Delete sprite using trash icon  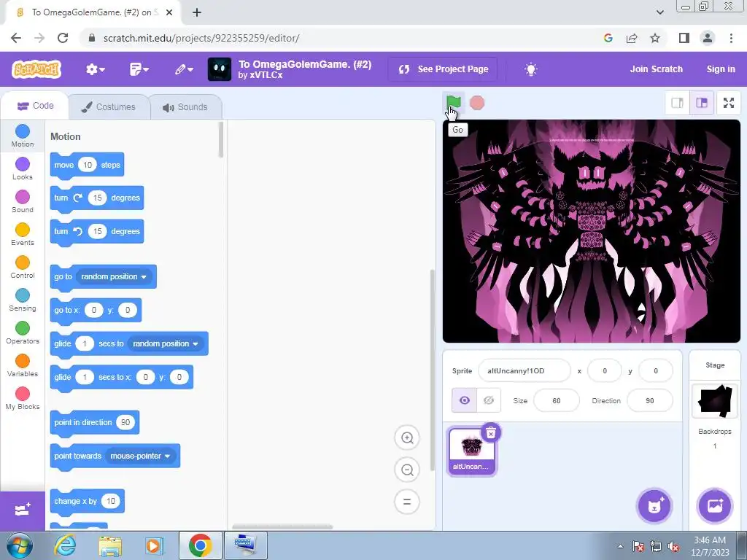click(x=491, y=432)
